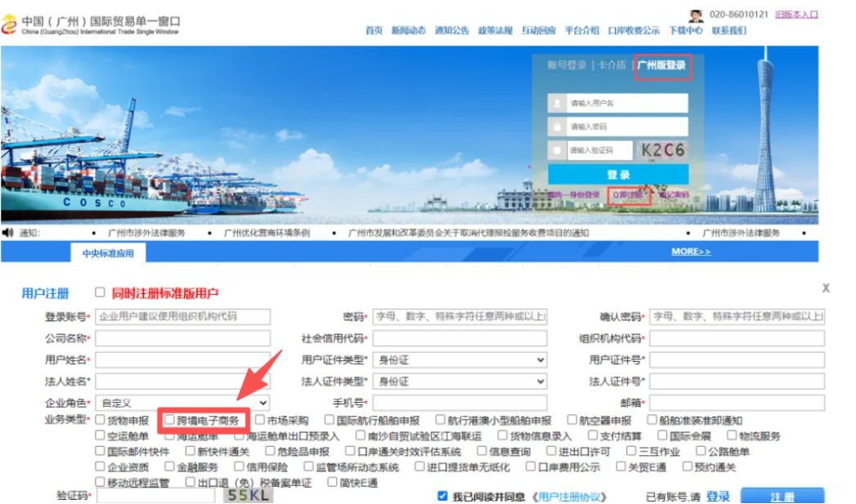Focus the 登录账号 input field
The height and width of the screenshot is (504, 856).
click(x=182, y=317)
